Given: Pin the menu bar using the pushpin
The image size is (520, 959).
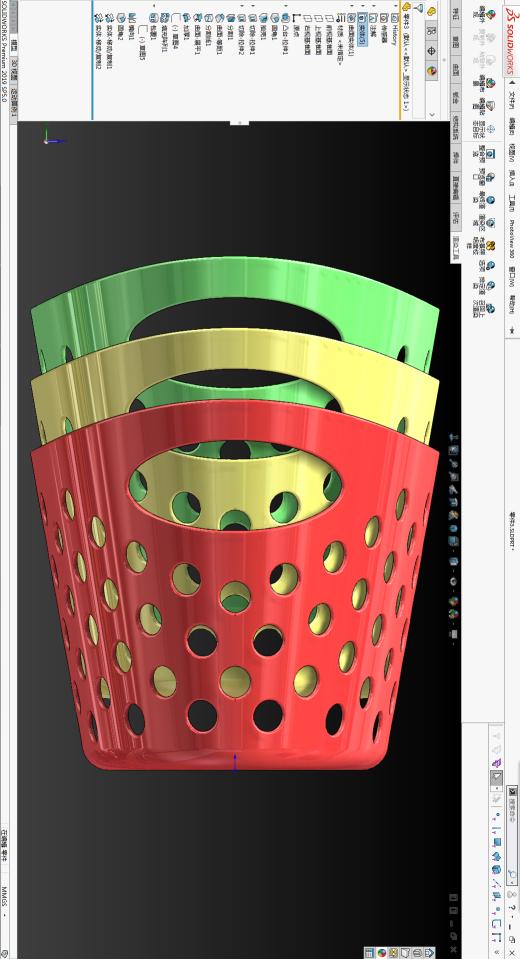Looking at the screenshot, I should pos(511,330).
